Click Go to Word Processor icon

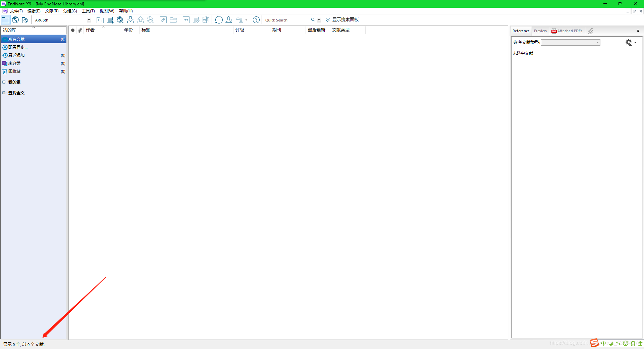tap(206, 20)
